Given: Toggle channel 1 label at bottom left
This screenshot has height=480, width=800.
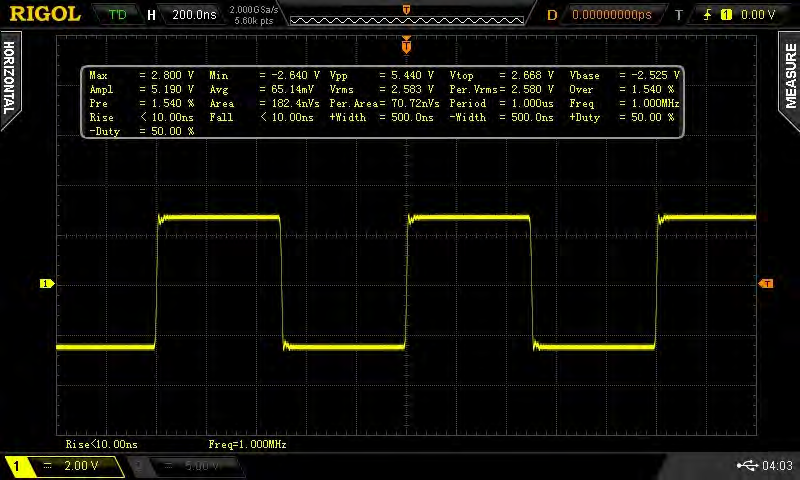Looking at the screenshot, I should click(16, 466).
